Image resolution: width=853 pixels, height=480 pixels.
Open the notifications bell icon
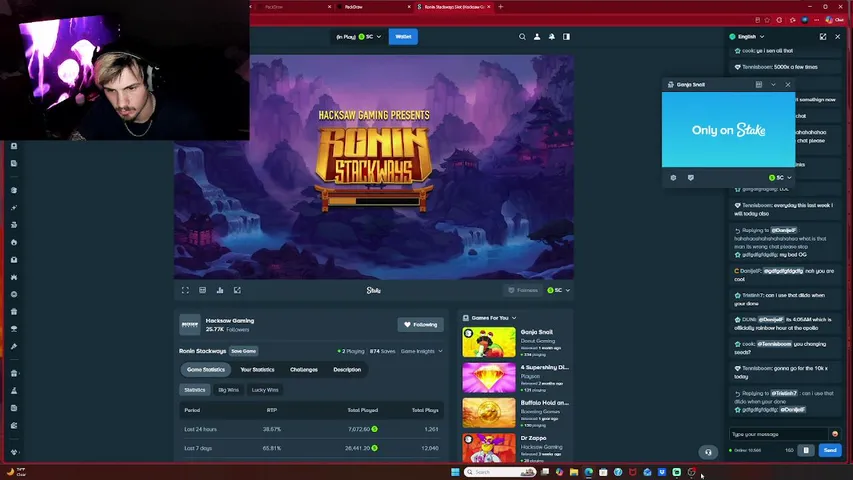[552, 36]
